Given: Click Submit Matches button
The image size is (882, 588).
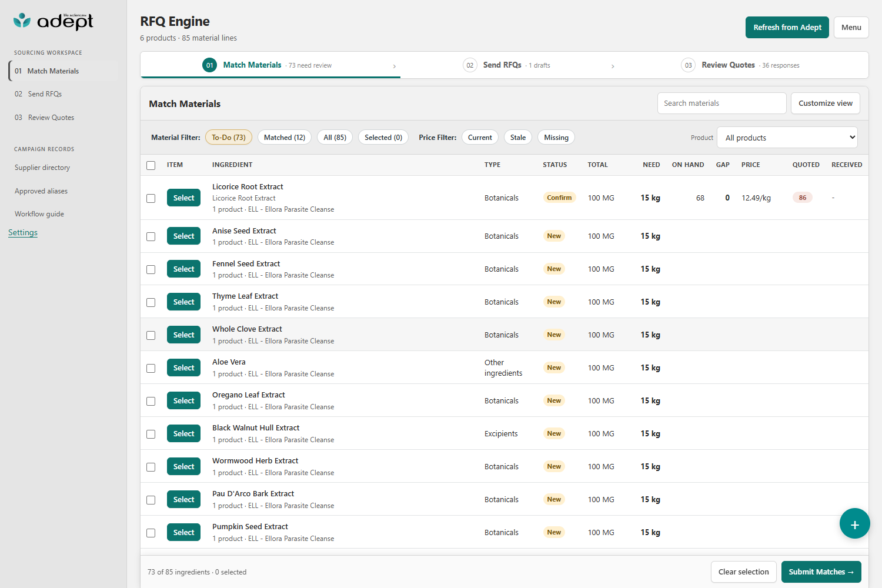Looking at the screenshot, I should 821,572.
